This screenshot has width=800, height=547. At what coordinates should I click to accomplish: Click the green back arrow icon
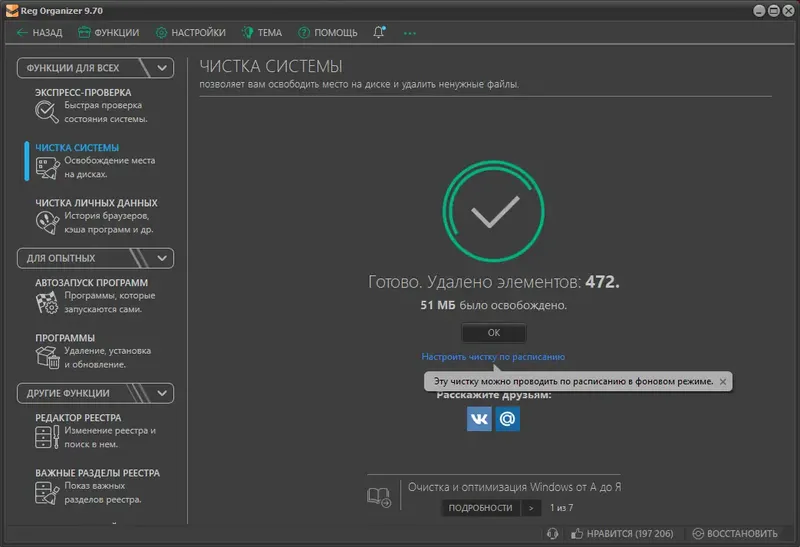(x=22, y=33)
